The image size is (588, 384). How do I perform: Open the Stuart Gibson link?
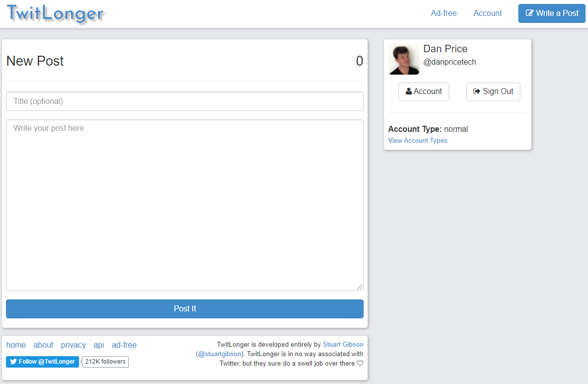click(x=343, y=344)
